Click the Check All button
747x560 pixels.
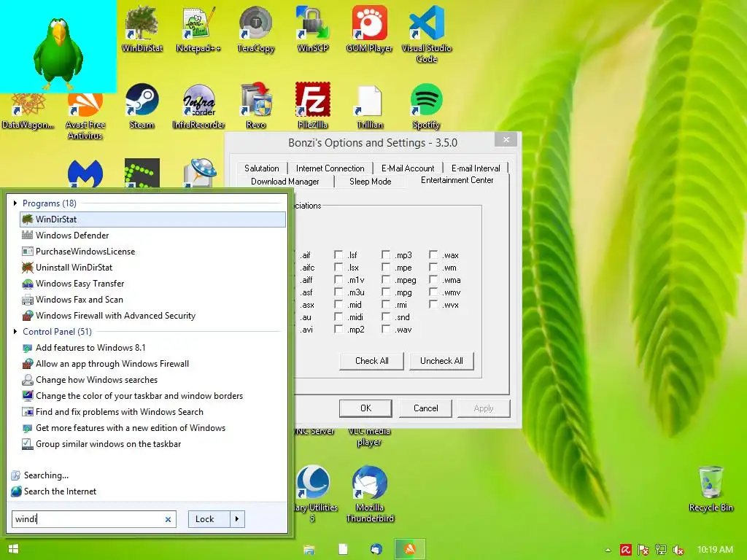371,361
